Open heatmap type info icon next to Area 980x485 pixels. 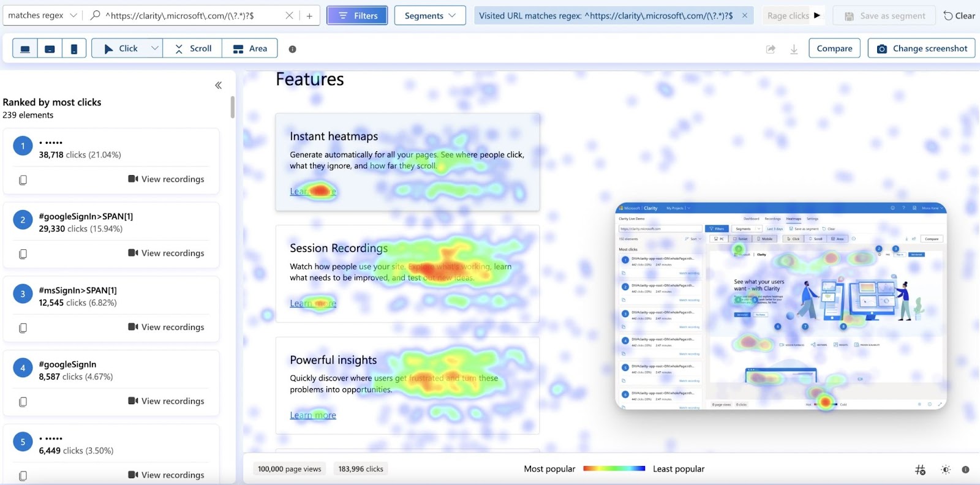click(x=292, y=49)
